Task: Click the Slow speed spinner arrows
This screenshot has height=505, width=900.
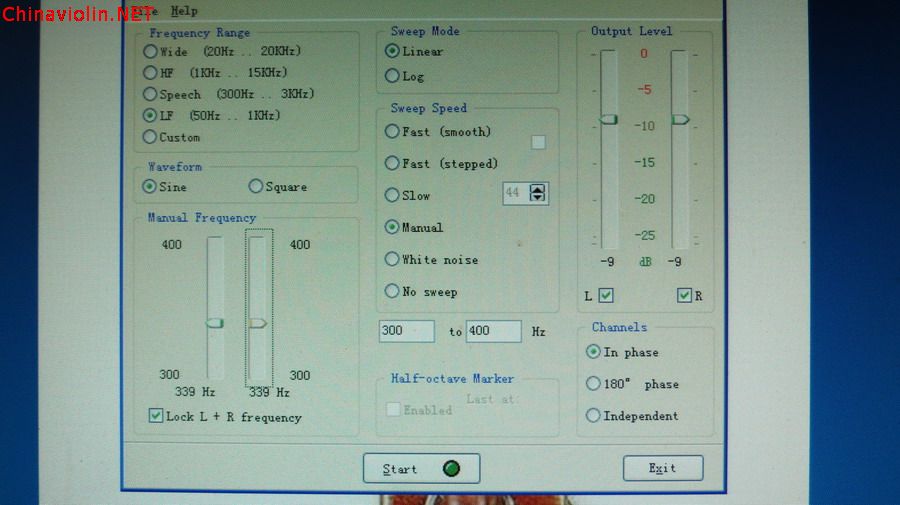Action: (x=538, y=193)
